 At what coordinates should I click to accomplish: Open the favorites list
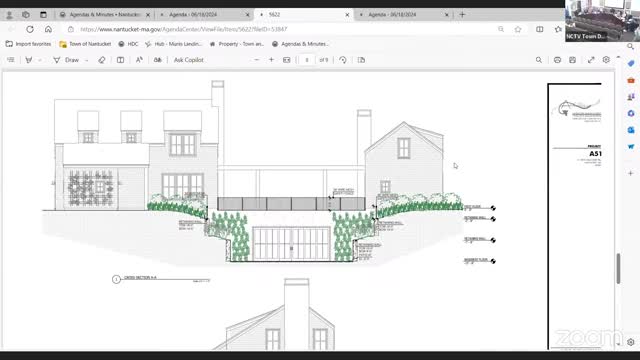tap(558, 29)
